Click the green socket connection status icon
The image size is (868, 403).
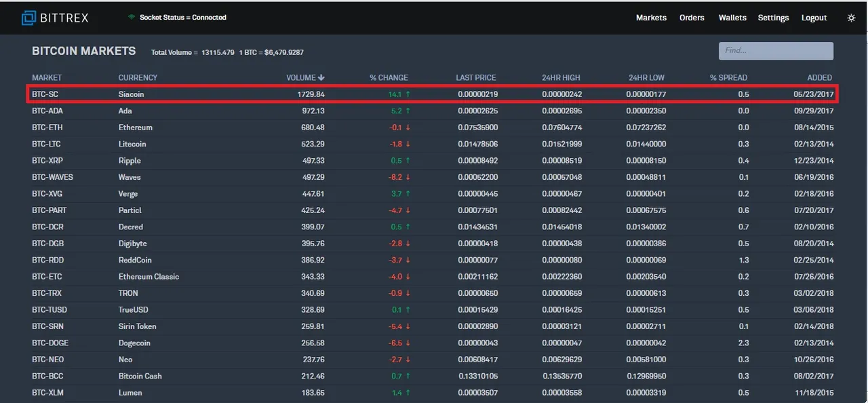tap(132, 17)
